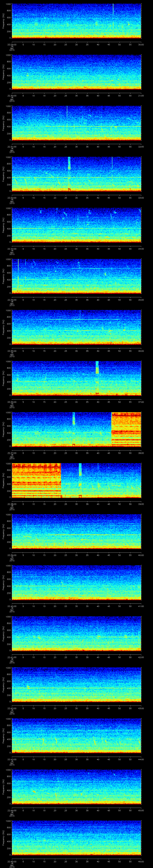Select the spectrogram panel starting at 22:29:00
Screen dimensions: 153x868
76,21
